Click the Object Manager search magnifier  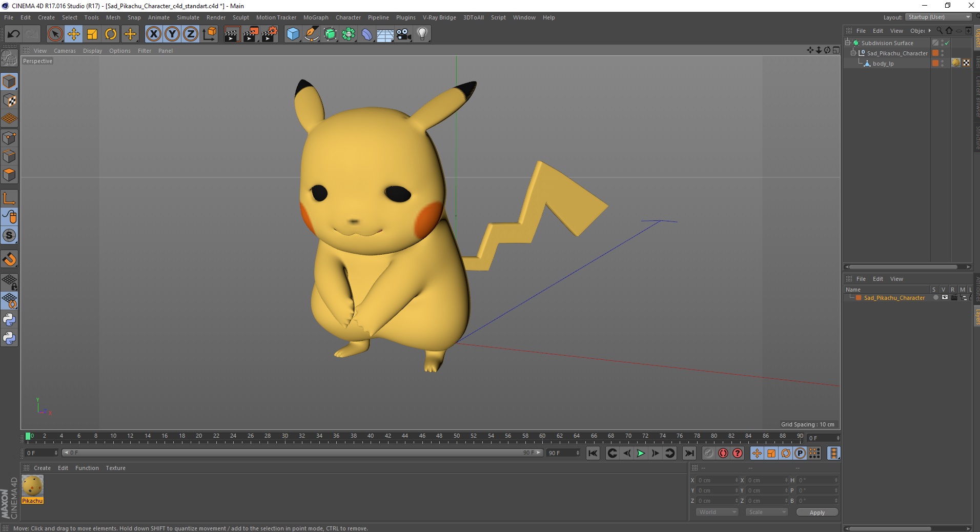pyautogui.click(x=940, y=31)
